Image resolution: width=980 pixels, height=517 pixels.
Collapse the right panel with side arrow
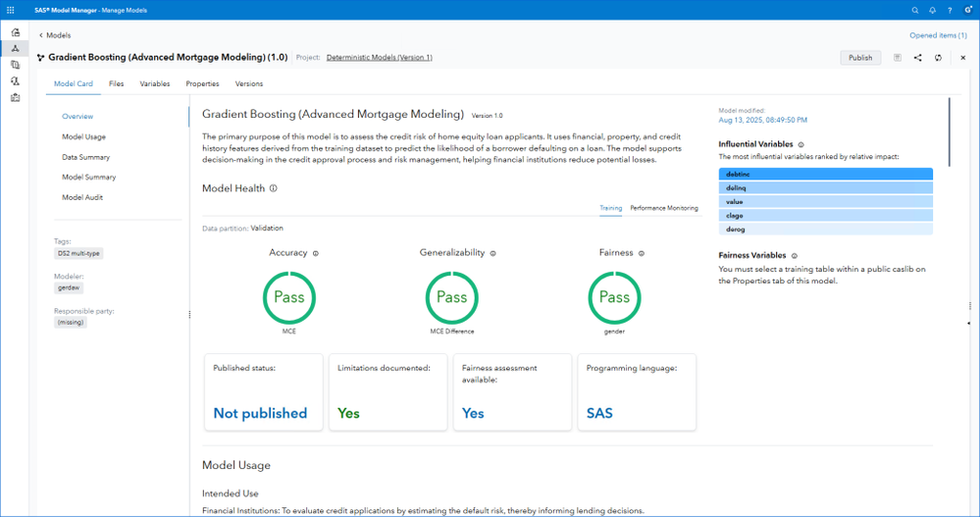tap(969, 323)
